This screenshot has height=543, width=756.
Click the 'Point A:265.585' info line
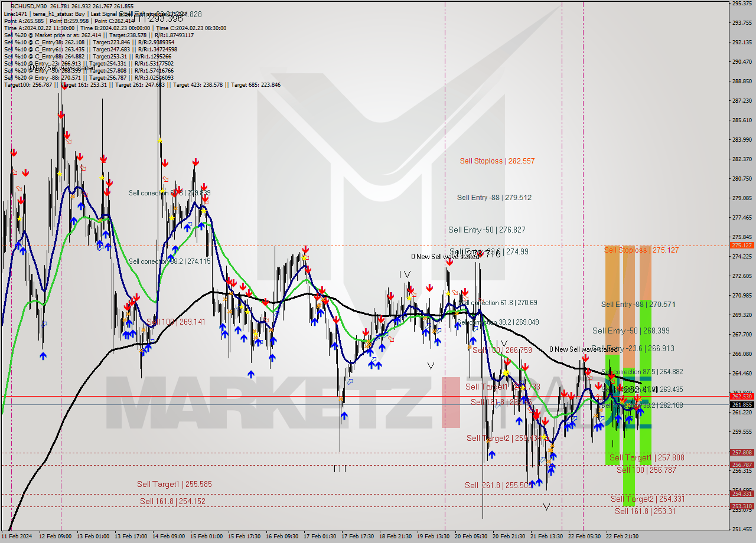pos(69,21)
